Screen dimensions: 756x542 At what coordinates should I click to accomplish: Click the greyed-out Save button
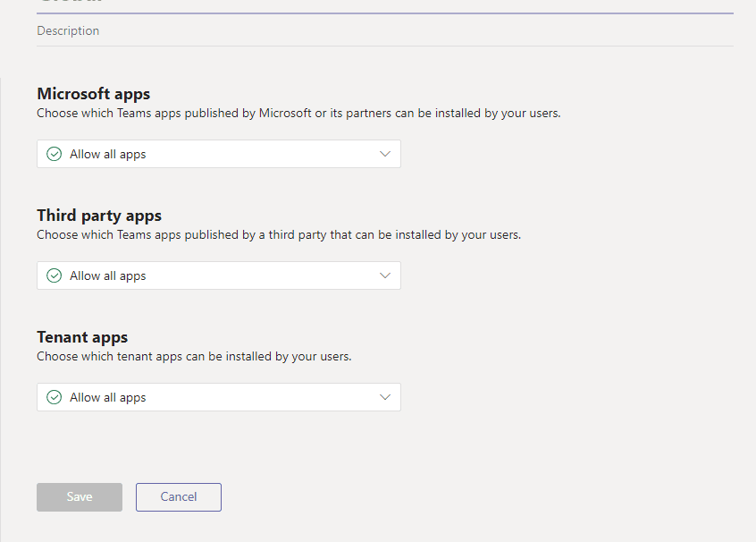point(80,497)
